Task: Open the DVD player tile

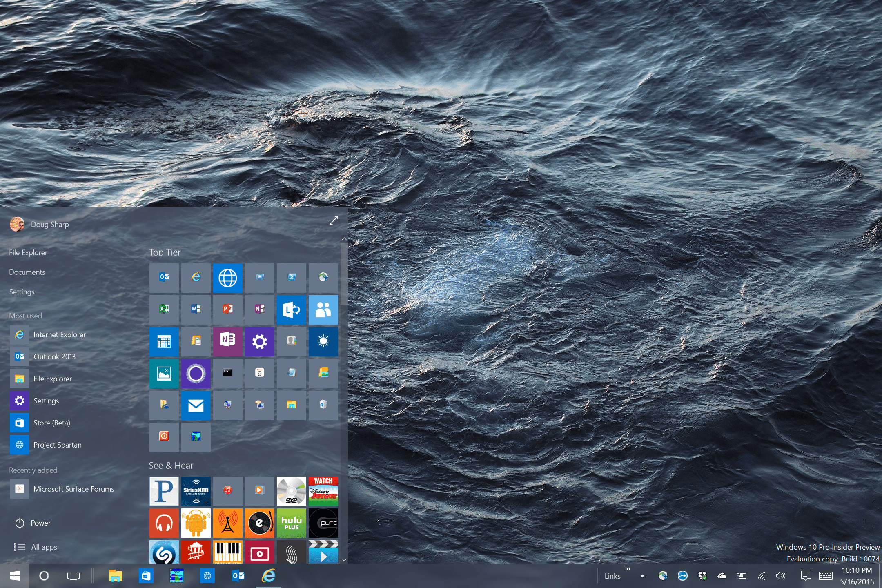Action: [292, 491]
